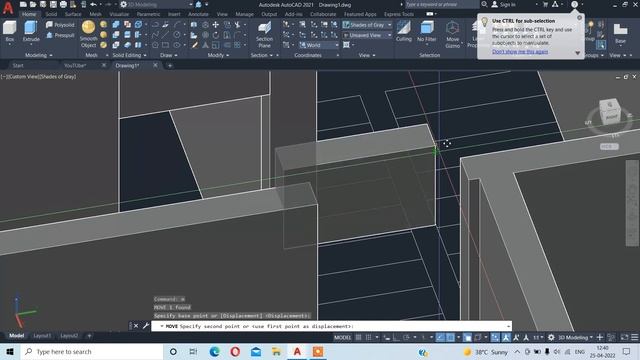Click the Clean Screen icon

pyautogui.click(x=624, y=337)
